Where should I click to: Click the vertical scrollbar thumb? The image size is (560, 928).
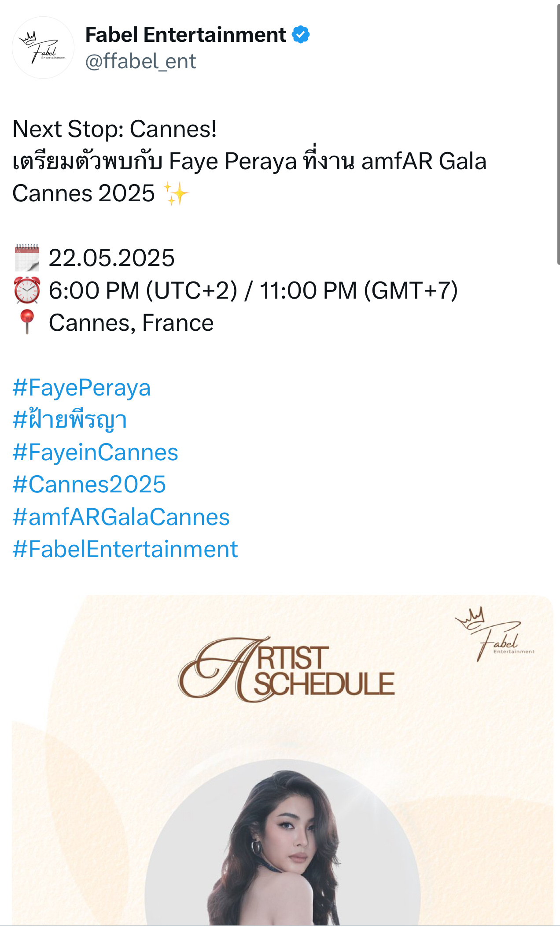pyautogui.click(x=558, y=132)
